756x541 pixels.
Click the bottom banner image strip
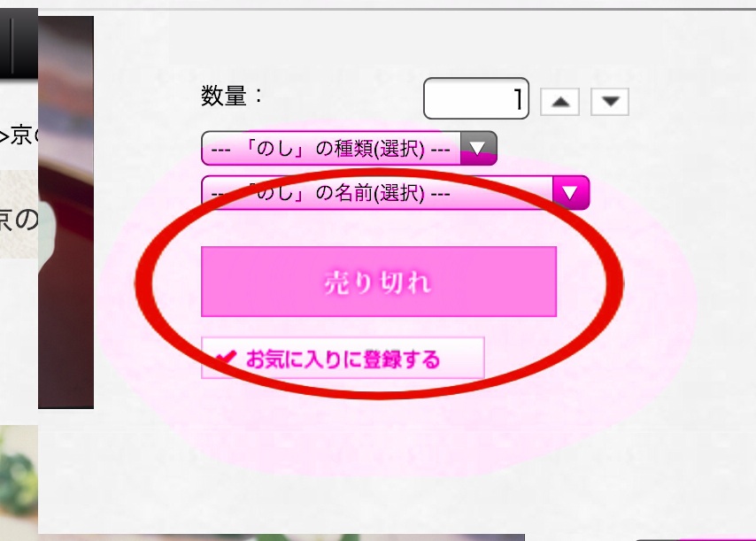[x=282, y=537]
